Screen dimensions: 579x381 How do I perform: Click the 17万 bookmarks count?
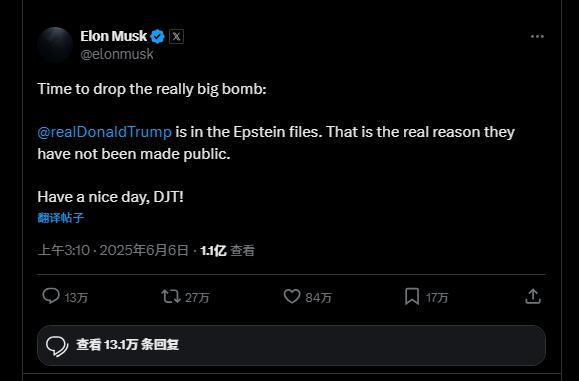tap(437, 298)
